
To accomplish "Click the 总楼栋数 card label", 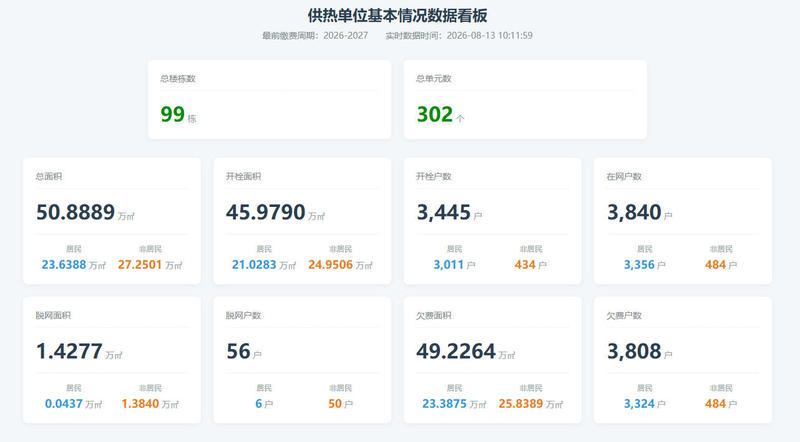I will (178, 79).
